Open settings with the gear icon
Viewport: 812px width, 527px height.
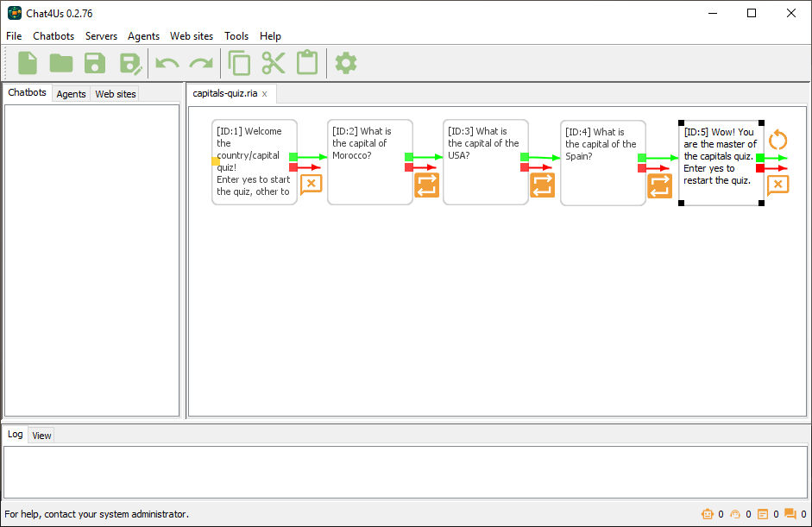tap(346, 63)
